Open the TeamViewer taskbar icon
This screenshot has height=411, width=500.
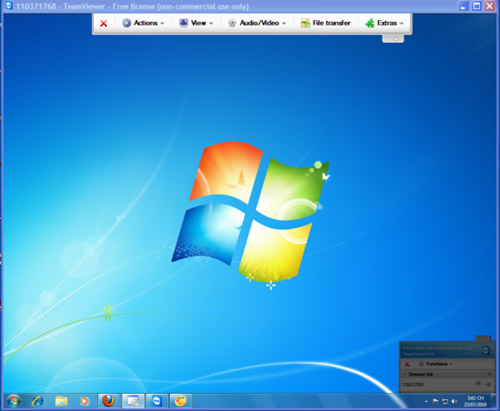click(157, 401)
